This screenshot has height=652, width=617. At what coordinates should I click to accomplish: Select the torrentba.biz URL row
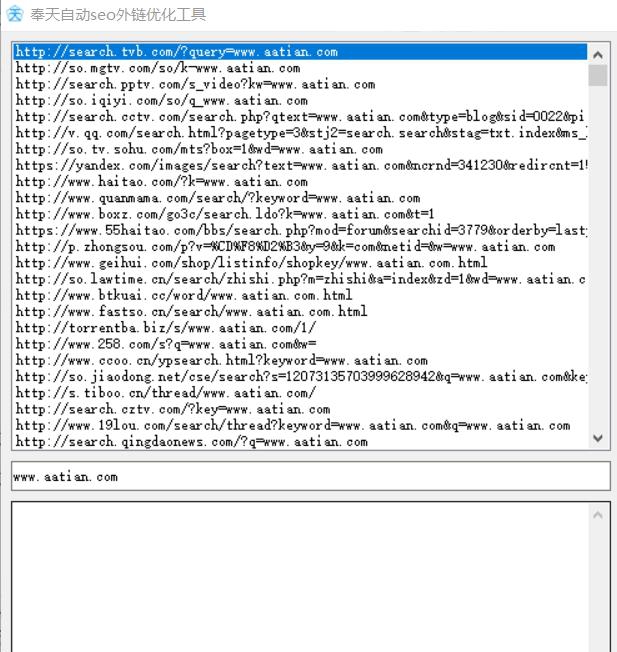pyautogui.click(x=300, y=328)
